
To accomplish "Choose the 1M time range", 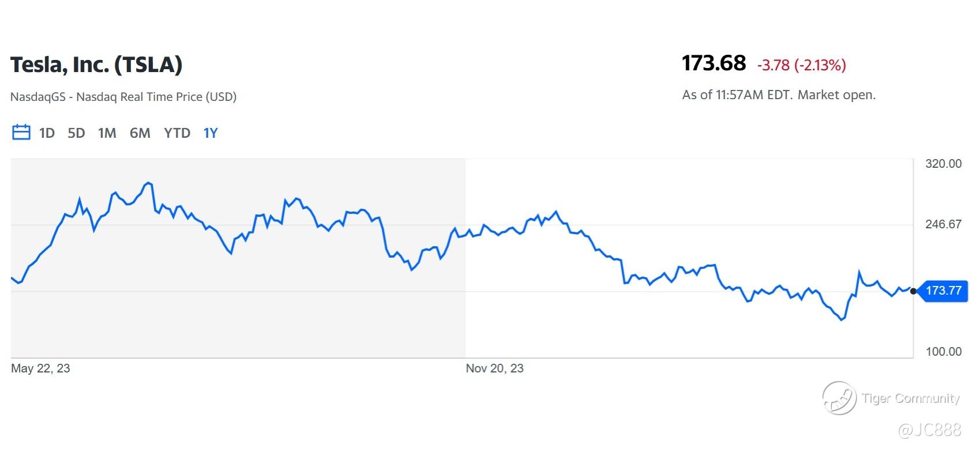I will [x=107, y=133].
